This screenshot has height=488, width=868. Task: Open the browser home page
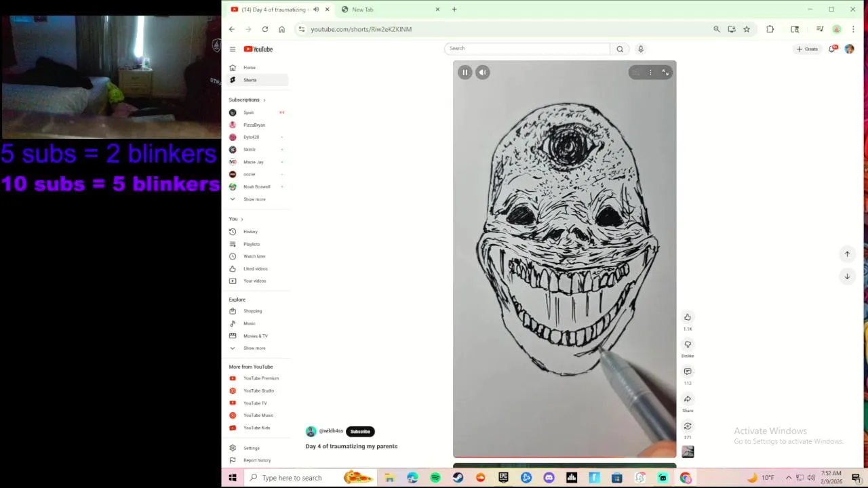click(x=281, y=29)
